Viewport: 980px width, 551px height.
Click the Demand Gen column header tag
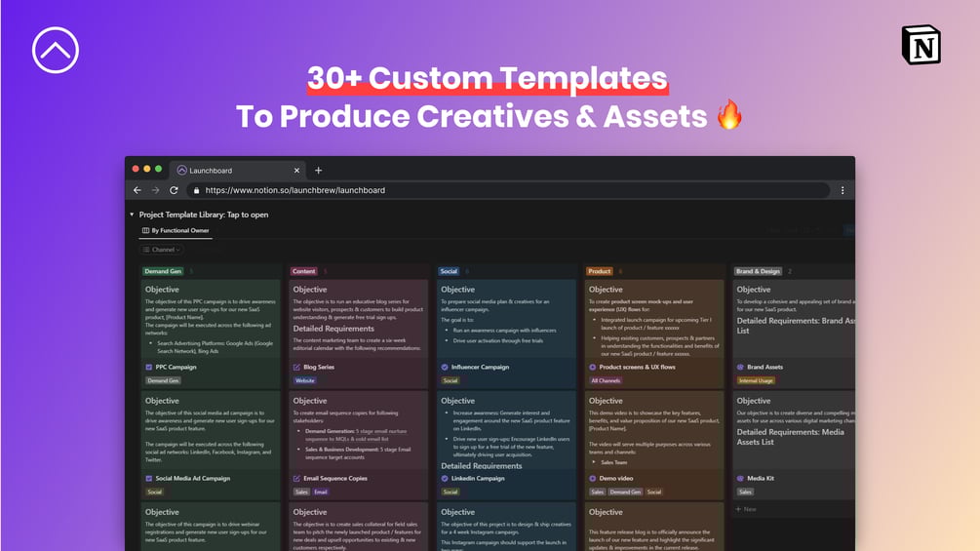point(163,271)
